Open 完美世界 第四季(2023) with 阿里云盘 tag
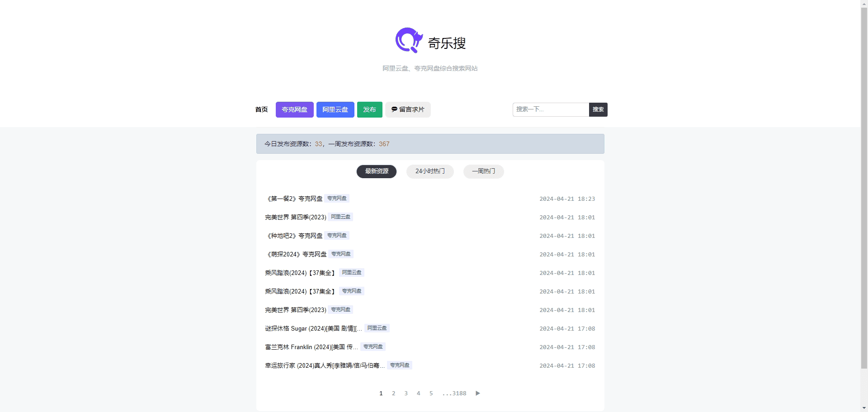Screen dimensions: 868x412 [296, 217]
